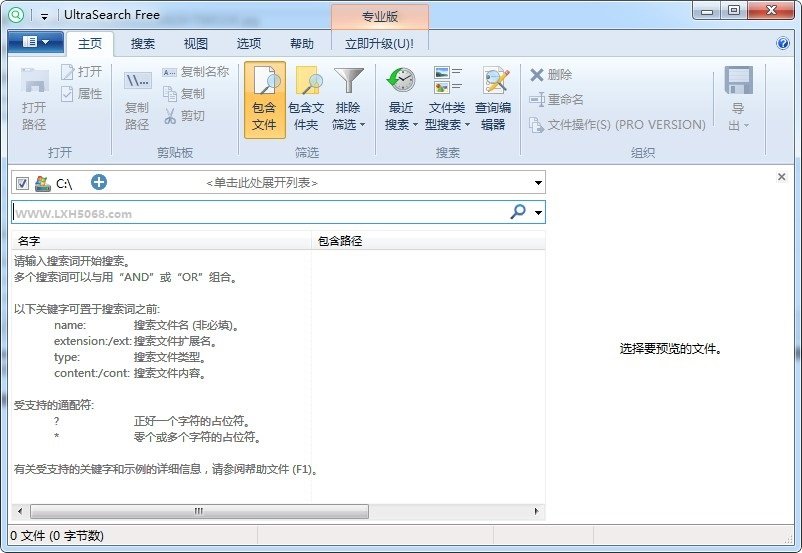Image resolution: width=802 pixels, height=553 pixels.
Task: Click the 剪切 scissors icon
Action: coord(170,116)
